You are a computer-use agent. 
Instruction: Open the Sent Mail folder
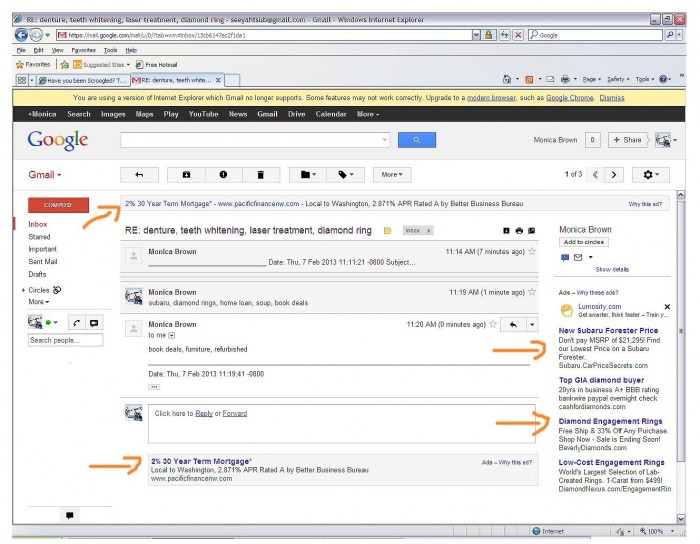(x=43, y=262)
